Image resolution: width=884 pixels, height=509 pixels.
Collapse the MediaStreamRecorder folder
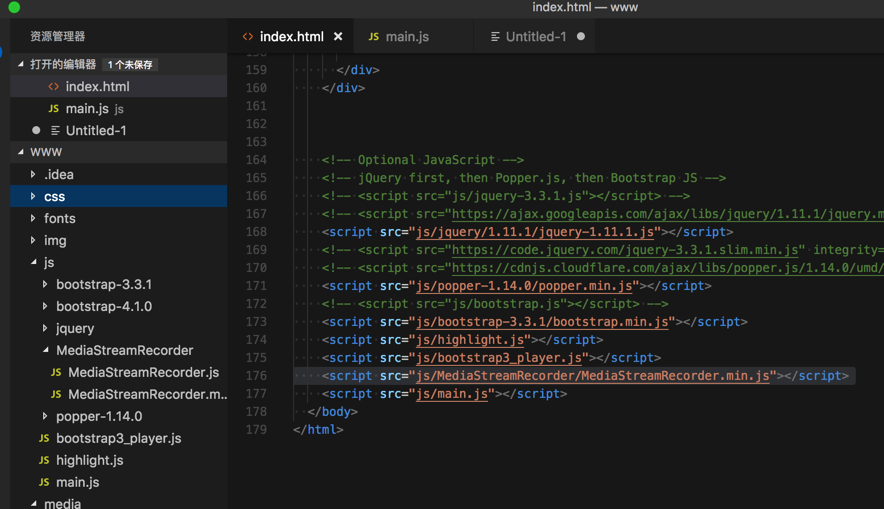[x=45, y=351]
